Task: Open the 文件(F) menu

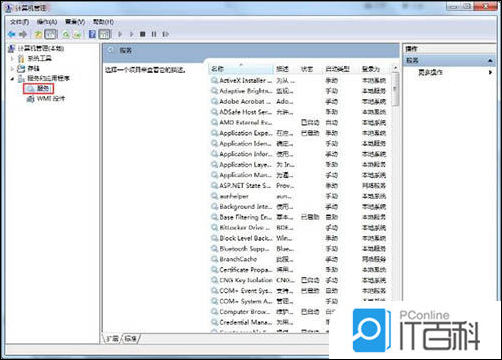Action: [x=20, y=22]
